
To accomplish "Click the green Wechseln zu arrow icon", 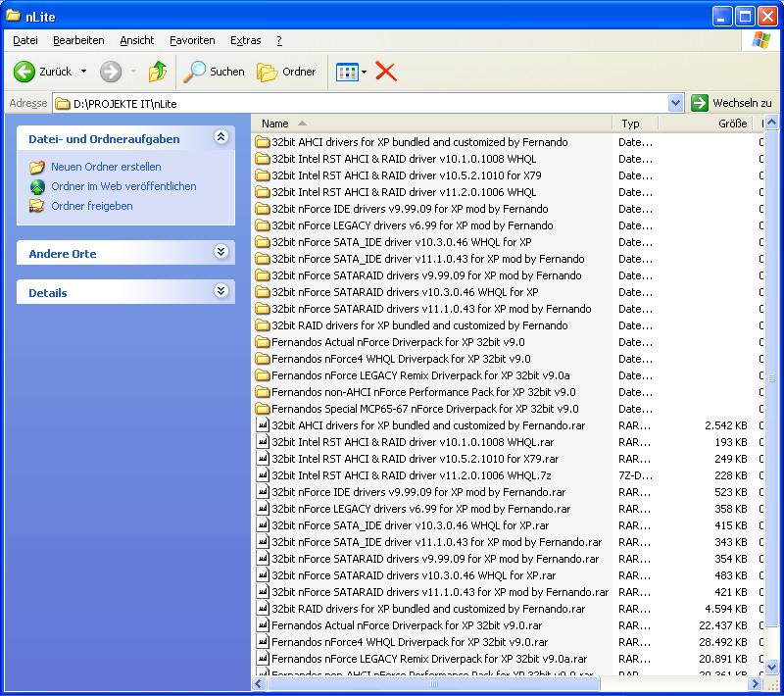I will click(x=700, y=103).
